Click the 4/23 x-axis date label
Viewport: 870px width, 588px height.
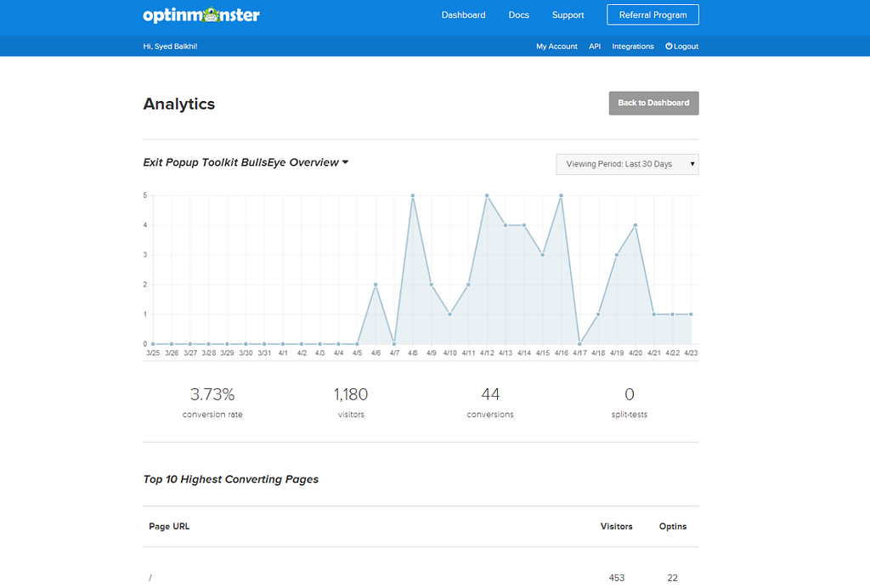pos(691,353)
